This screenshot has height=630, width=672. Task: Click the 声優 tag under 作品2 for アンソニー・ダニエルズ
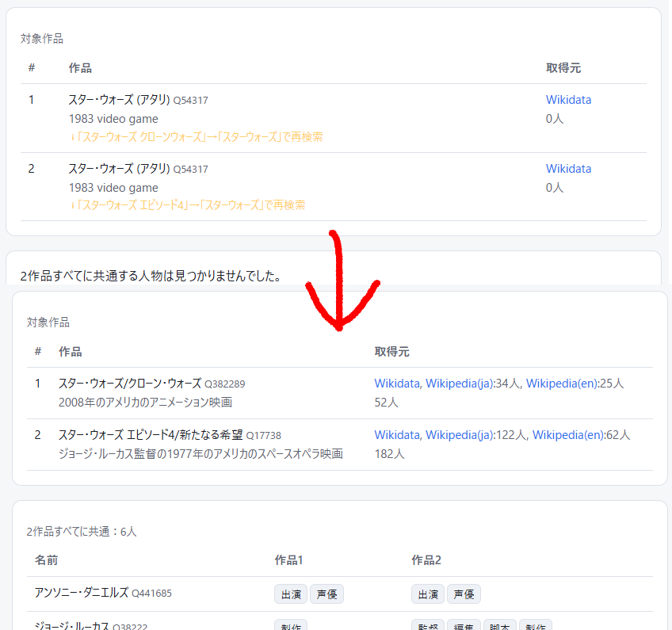pos(464,594)
